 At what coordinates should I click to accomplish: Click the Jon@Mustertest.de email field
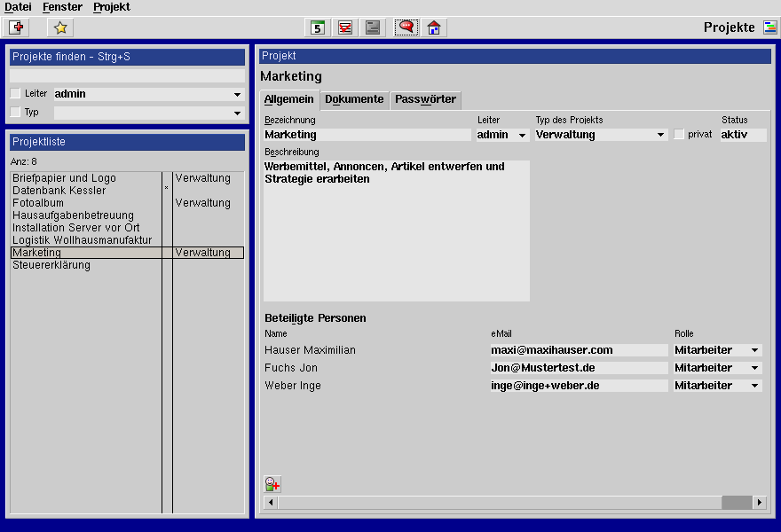click(x=579, y=368)
